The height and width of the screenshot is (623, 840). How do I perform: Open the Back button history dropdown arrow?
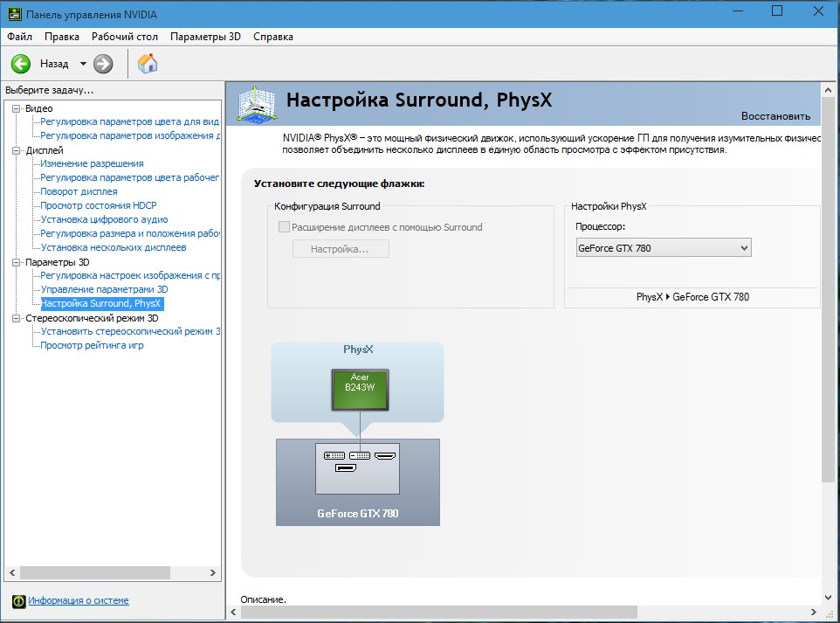(83, 64)
